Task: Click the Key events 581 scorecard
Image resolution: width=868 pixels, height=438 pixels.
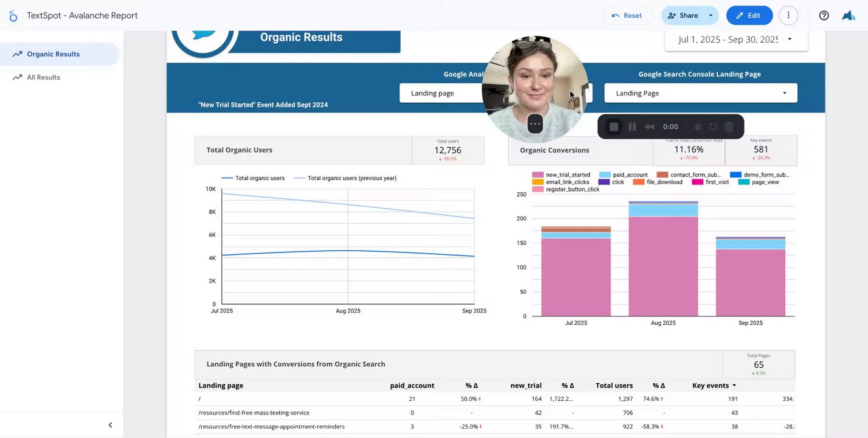Action: pos(761,150)
